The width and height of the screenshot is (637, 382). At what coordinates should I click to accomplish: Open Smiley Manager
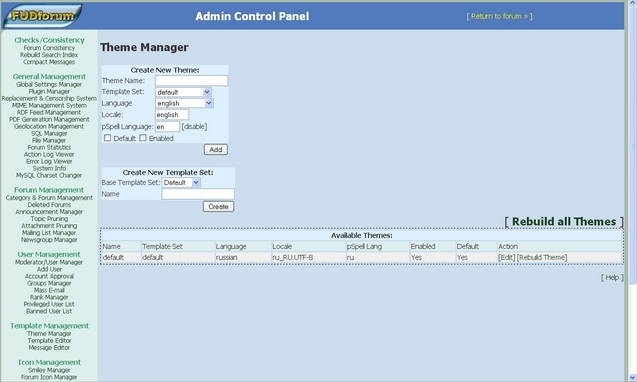(49, 370)
